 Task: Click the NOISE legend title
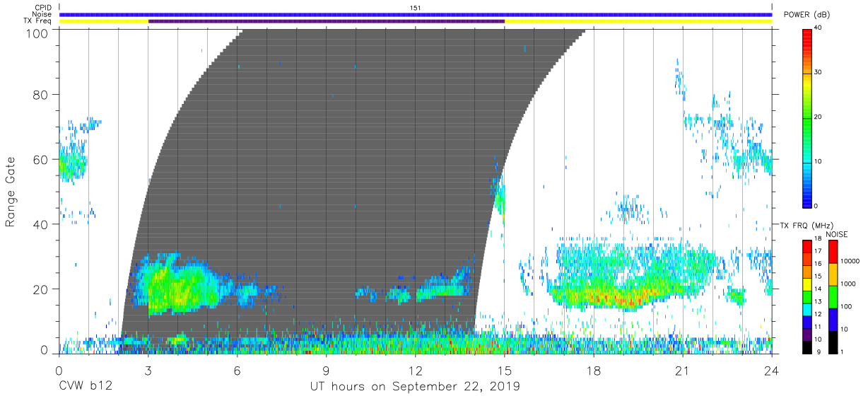click(x=838, y=234)
